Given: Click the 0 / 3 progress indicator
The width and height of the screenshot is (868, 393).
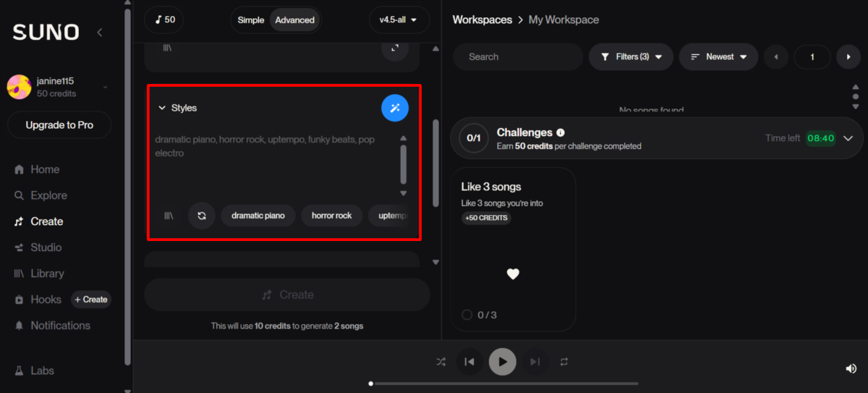Looking at the screenshot, I should pos(480,315).
